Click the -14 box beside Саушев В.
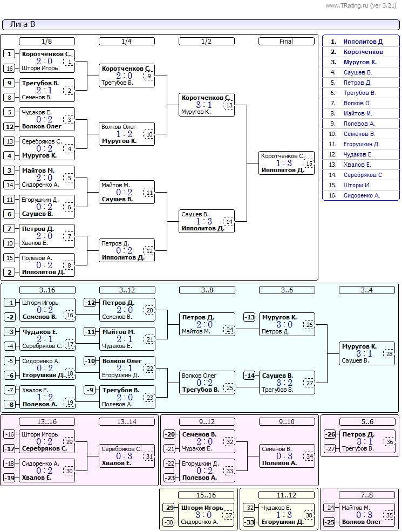 250,376
